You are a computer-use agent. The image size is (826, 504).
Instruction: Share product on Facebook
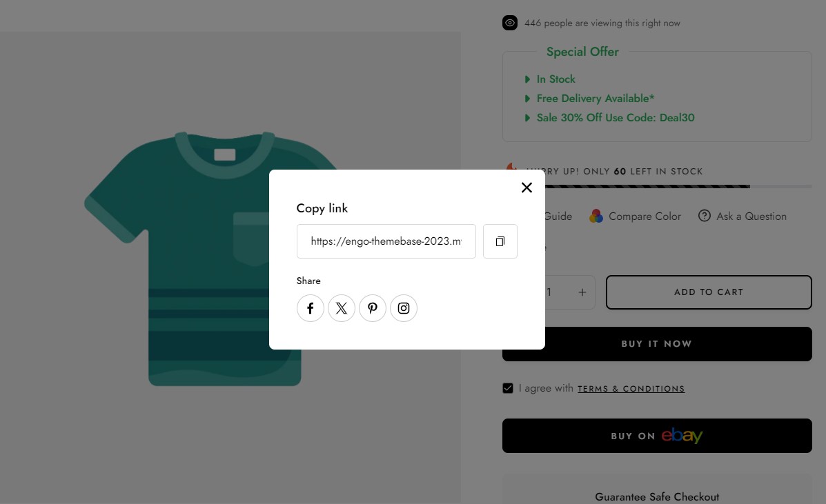click(311, 308)
